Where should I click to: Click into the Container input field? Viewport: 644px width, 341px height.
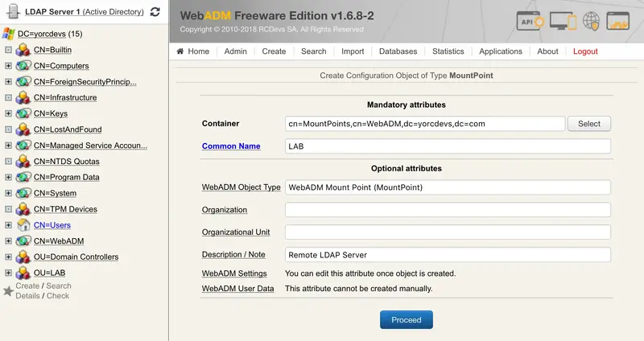(425, 124)
